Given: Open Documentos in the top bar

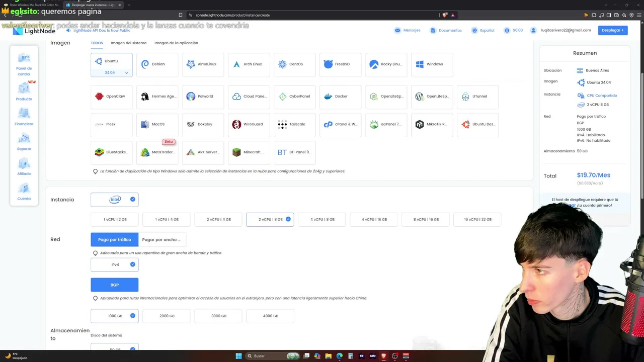Looking at the screenshot, I should 446,30.
